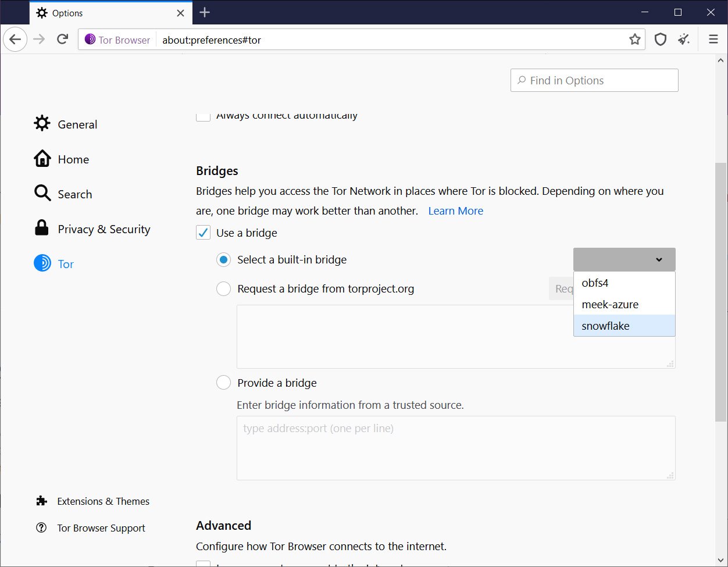The height and width of the screenshot is (567, 728).
Task: Bookmark this page with the star icon
Action: click(x=634, y=40)
